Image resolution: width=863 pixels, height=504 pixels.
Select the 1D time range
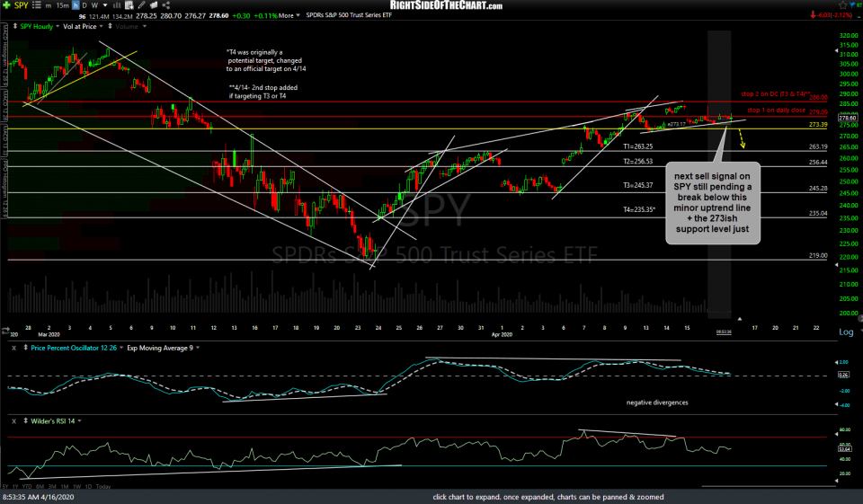(89, 486)
